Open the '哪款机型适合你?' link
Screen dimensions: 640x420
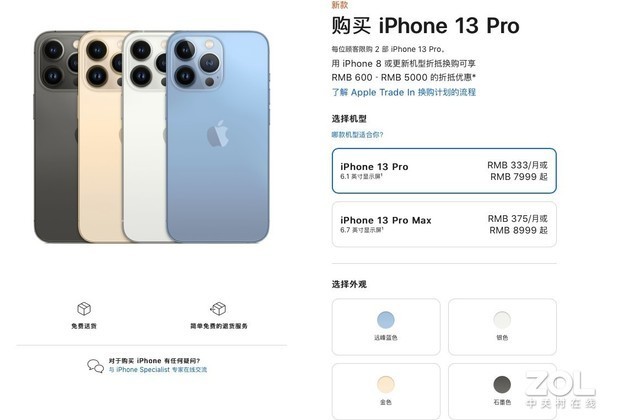(357, 135)
